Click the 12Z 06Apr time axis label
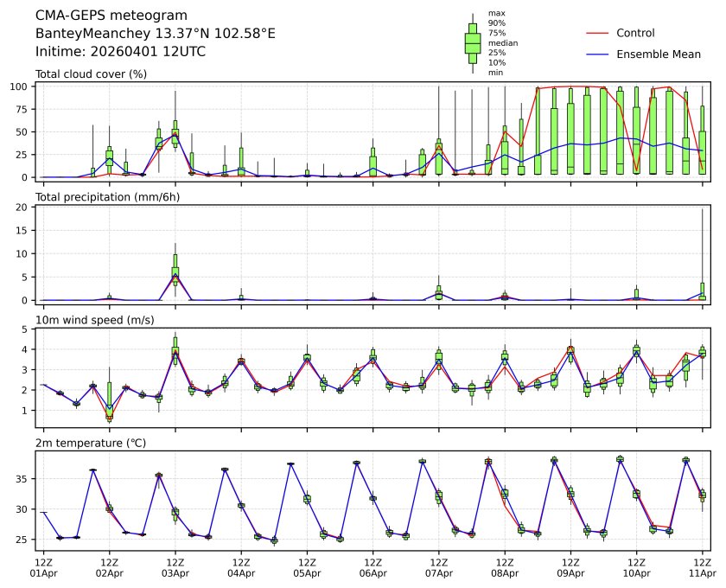The height and width of the screenshot is (588, 726). click(x=373, y=567)
